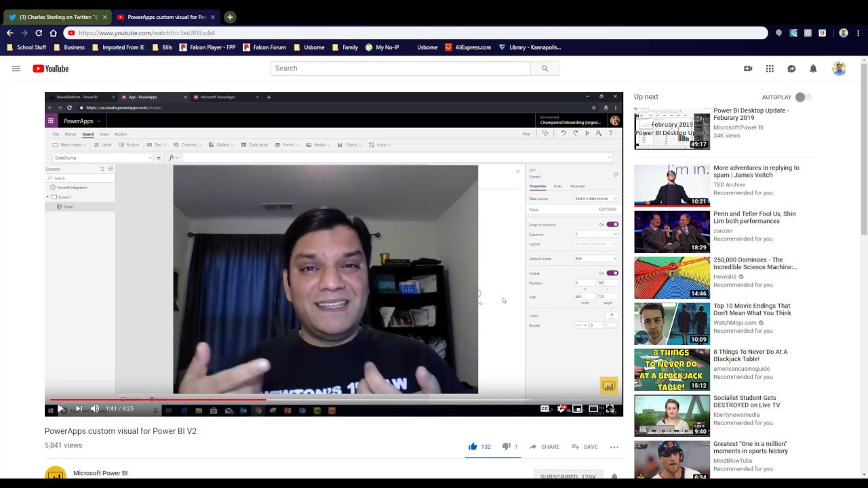The height and width of the screenshot is (488, 868).
Task: Open the YouTube messages share bubble icon
Action: [x=791, y=68]
